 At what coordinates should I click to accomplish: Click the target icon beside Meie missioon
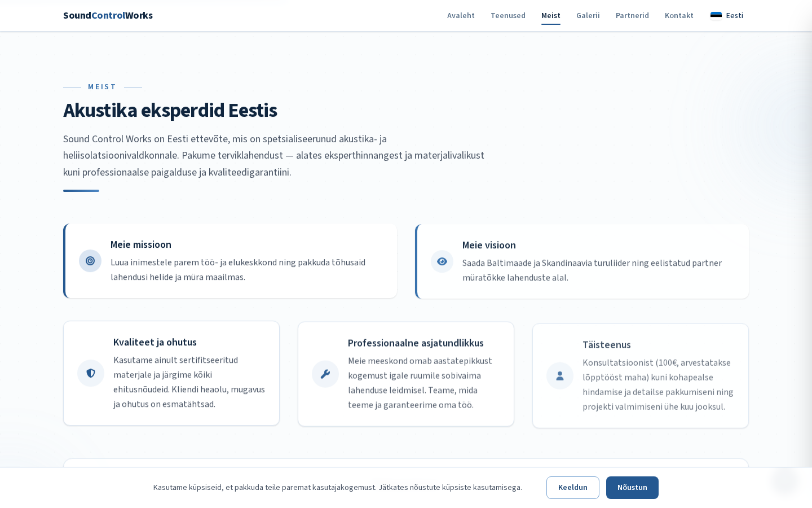(x=90, y=261)
